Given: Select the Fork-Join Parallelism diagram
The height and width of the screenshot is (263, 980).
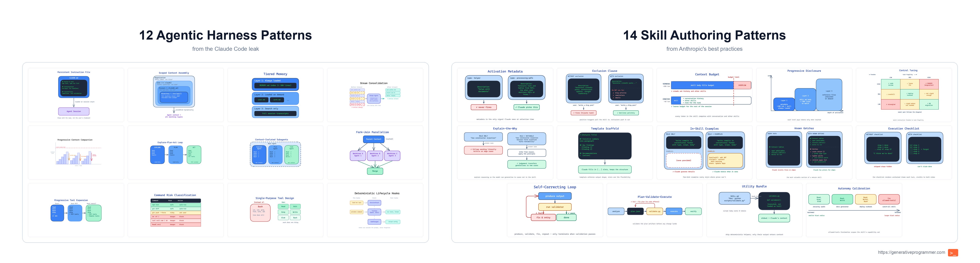Looking at the screenshot, I should [x=375, y=152].
